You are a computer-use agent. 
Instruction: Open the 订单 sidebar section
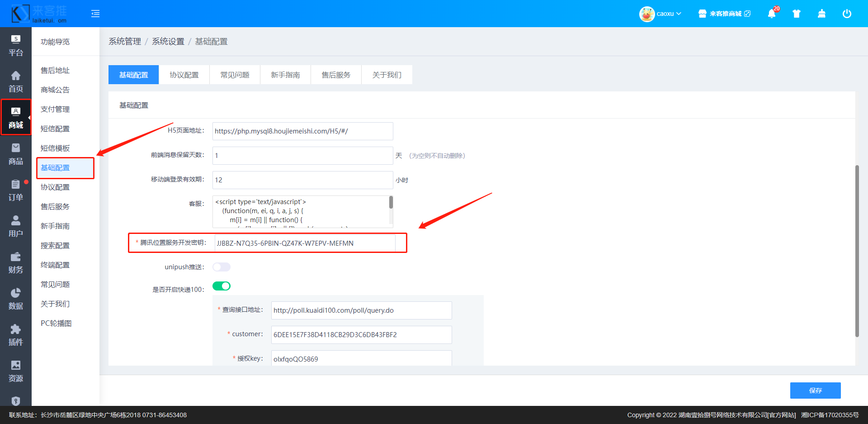[16, 190]
